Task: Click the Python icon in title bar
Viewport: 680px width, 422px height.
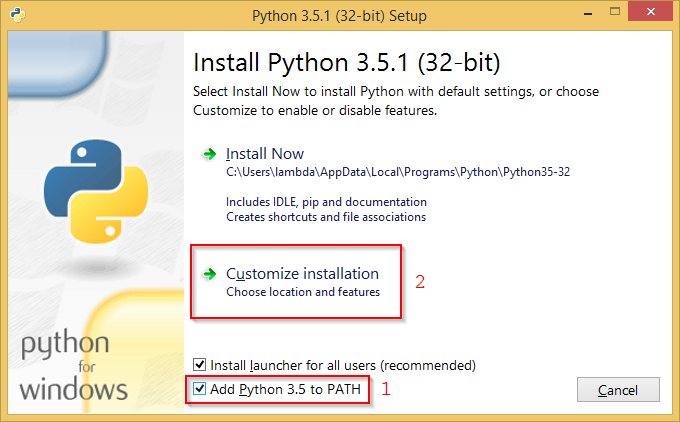Action: tap(17, 15)
